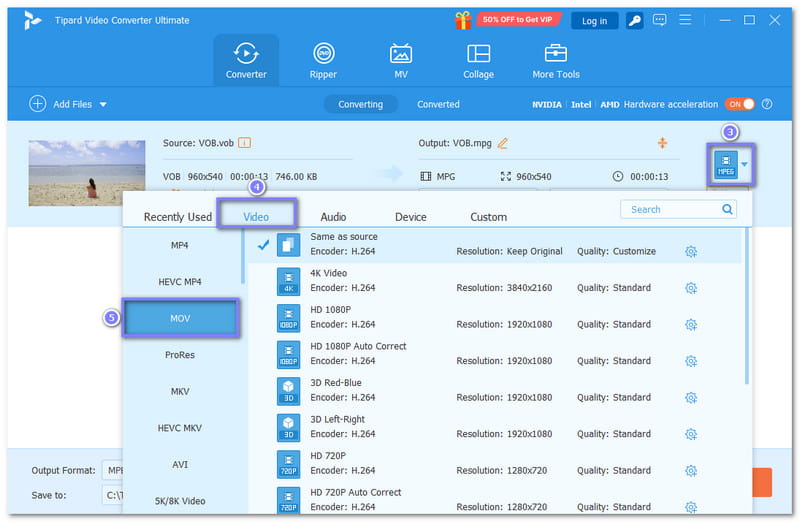Click the Log in button
This screenshot has height=522, width=800.
pyautogui.click(x=594, y=21)
